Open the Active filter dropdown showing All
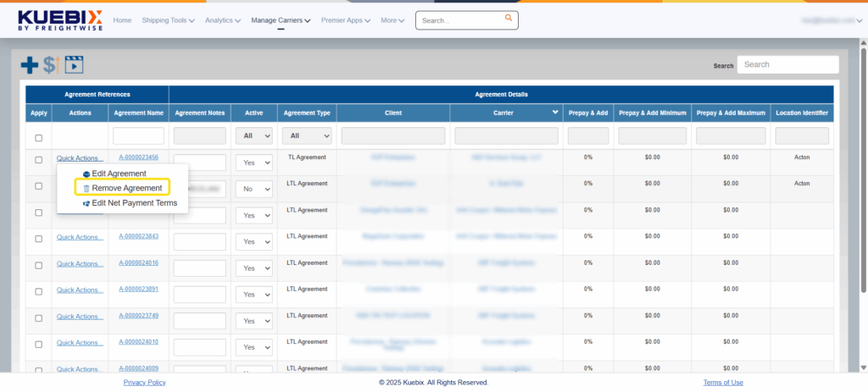Screen dimensions: 868x392 pyautogui.click(x=253, y=135)
